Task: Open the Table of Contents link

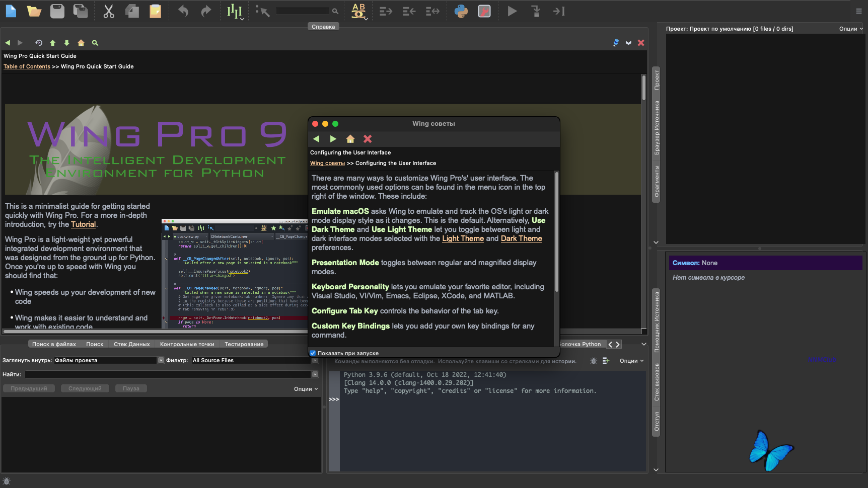Action: [x=27, y=66]
